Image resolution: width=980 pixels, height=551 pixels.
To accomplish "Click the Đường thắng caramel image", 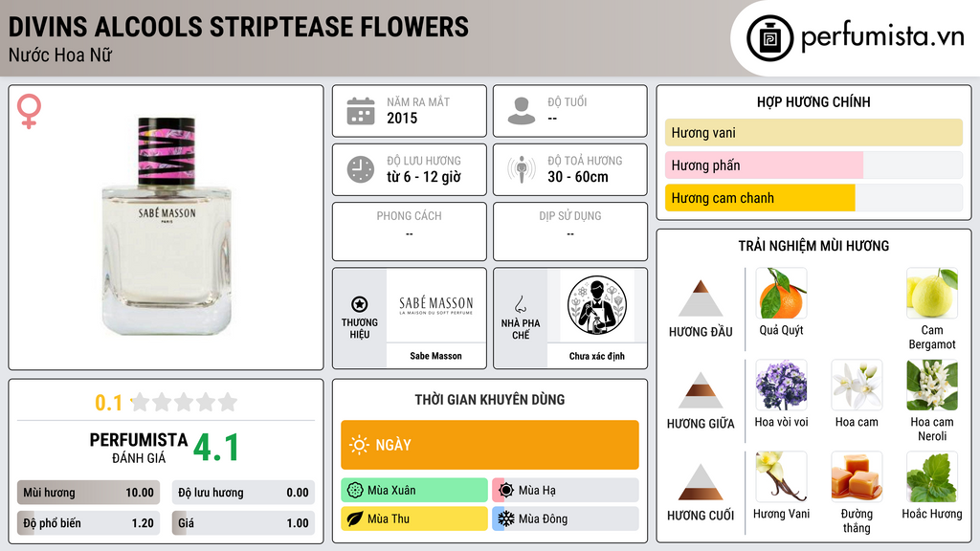I will coord(857,477).
